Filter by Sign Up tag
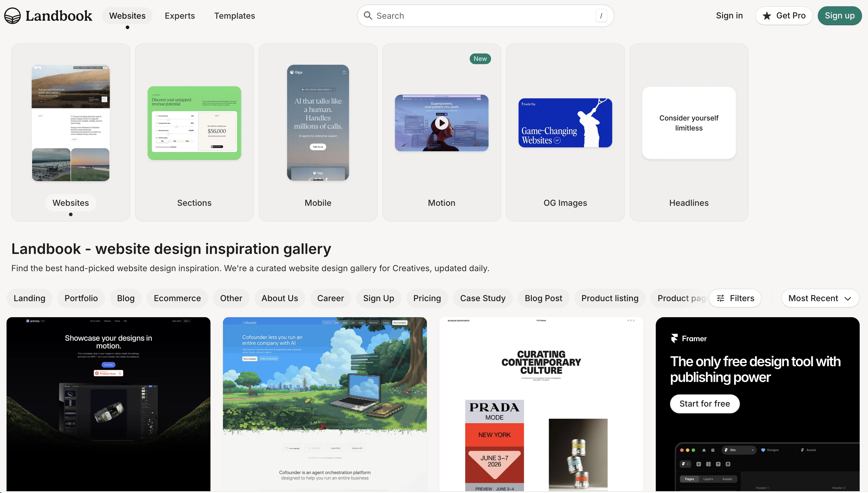 (x=378, y=298)
